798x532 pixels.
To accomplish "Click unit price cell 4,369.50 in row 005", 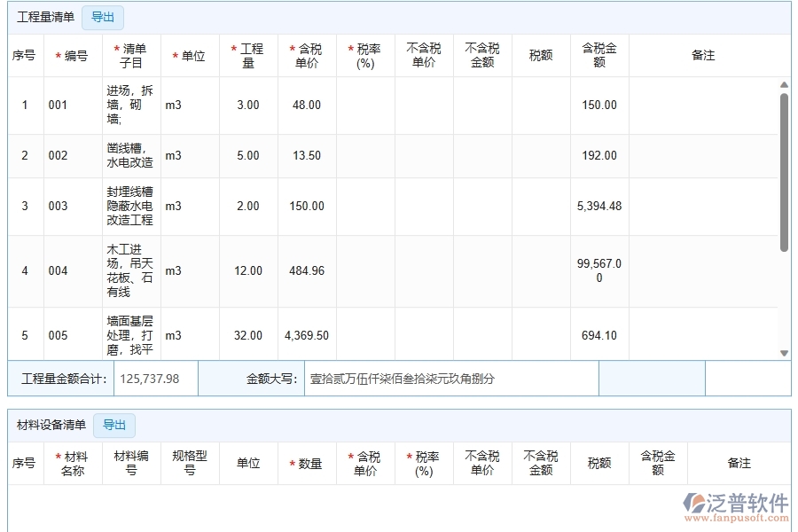I will coord(307,335).
